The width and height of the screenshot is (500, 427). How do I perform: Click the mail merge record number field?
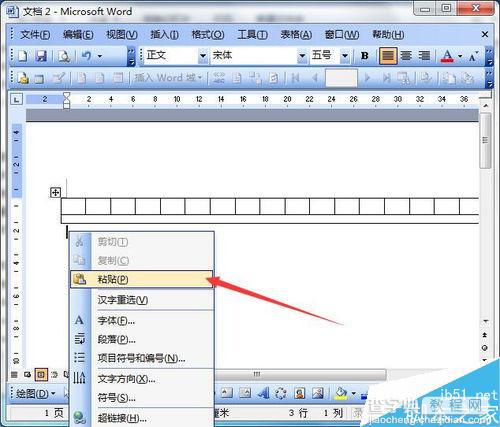341,78
